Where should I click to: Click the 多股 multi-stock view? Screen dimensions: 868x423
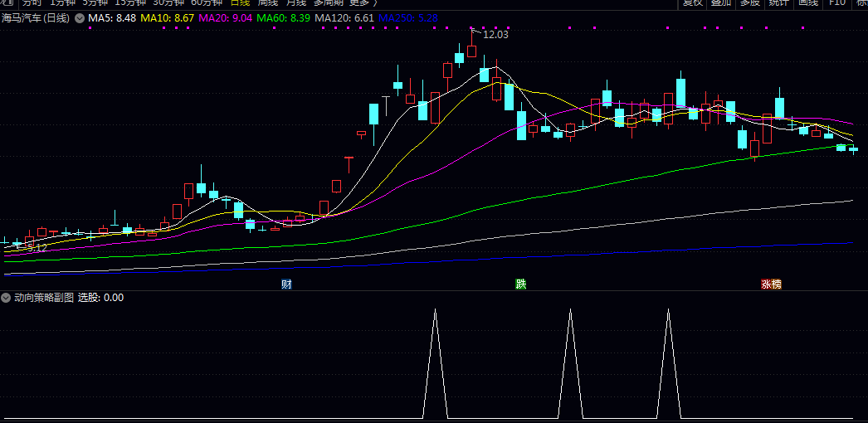click(x=750, y=3)
